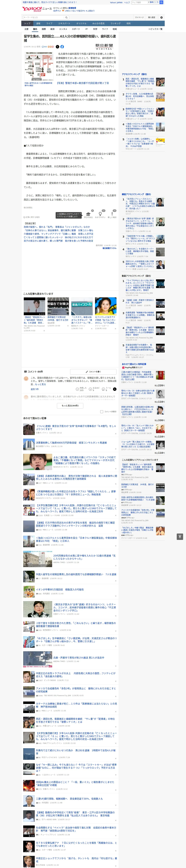186x868 pixels.
Task: Click ヘルプ link at top
Action: [127, 2]
